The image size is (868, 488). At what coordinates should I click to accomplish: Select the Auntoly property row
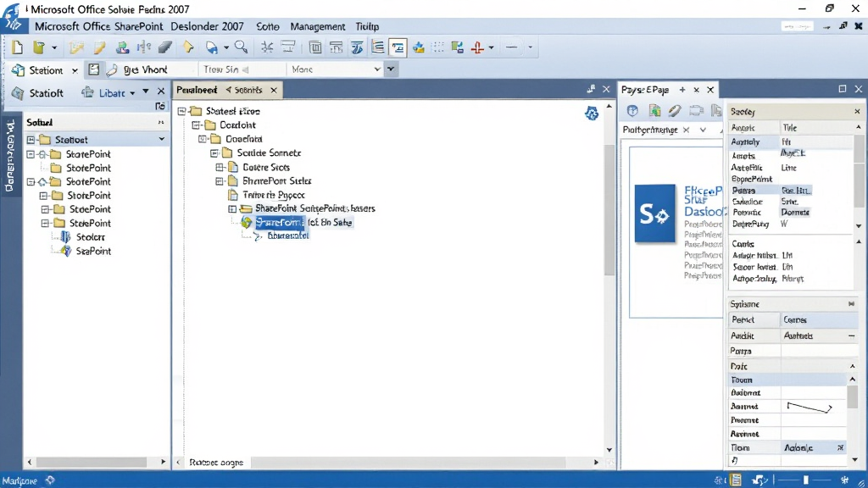tap(791, 141)
